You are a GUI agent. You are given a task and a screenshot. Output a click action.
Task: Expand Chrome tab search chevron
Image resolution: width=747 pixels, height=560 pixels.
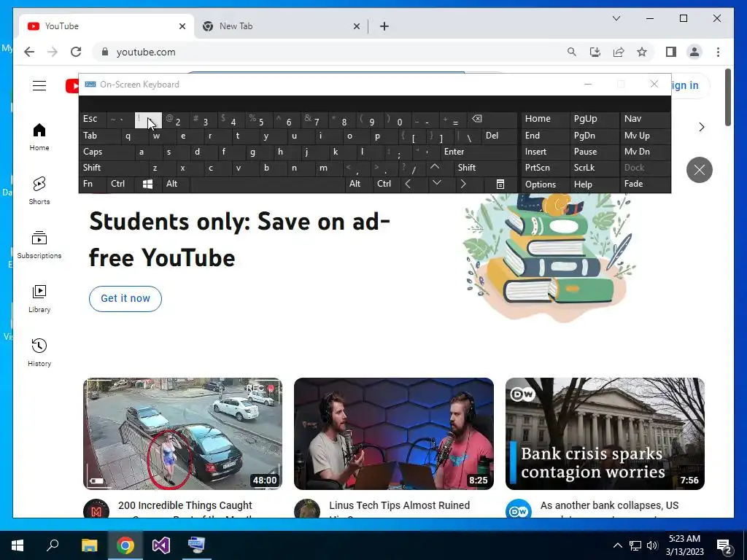coord(616,18)
